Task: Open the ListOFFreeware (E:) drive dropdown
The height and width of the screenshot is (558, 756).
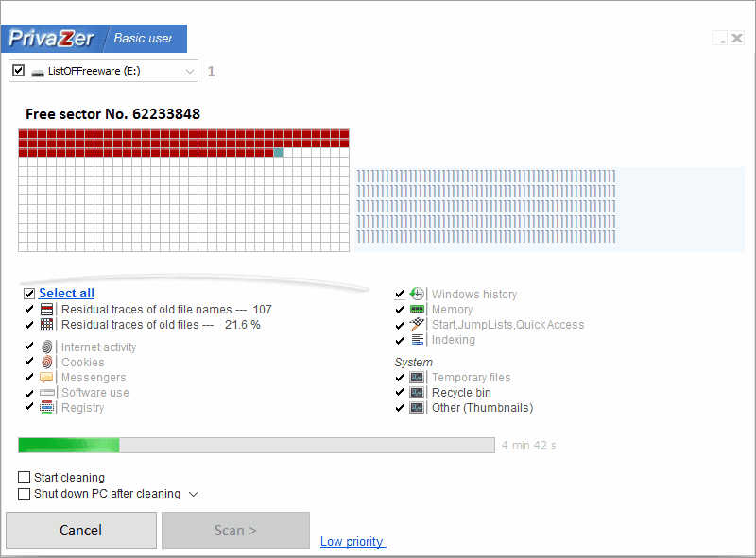Action: pos(190,72)
